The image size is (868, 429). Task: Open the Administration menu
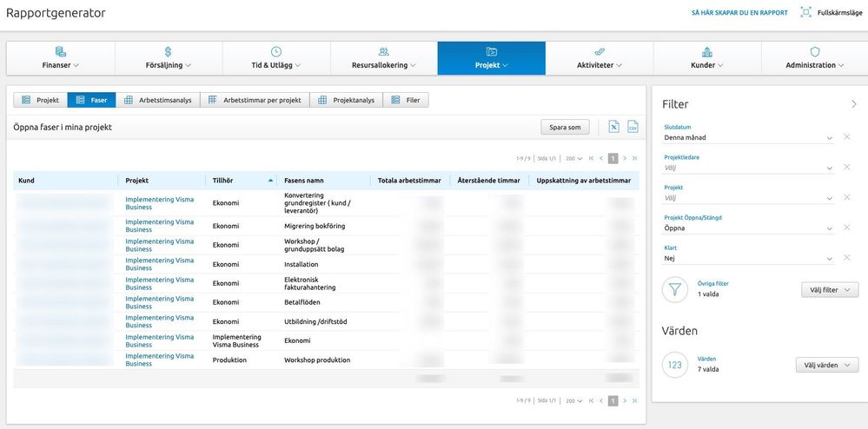[x=814, y=58]
